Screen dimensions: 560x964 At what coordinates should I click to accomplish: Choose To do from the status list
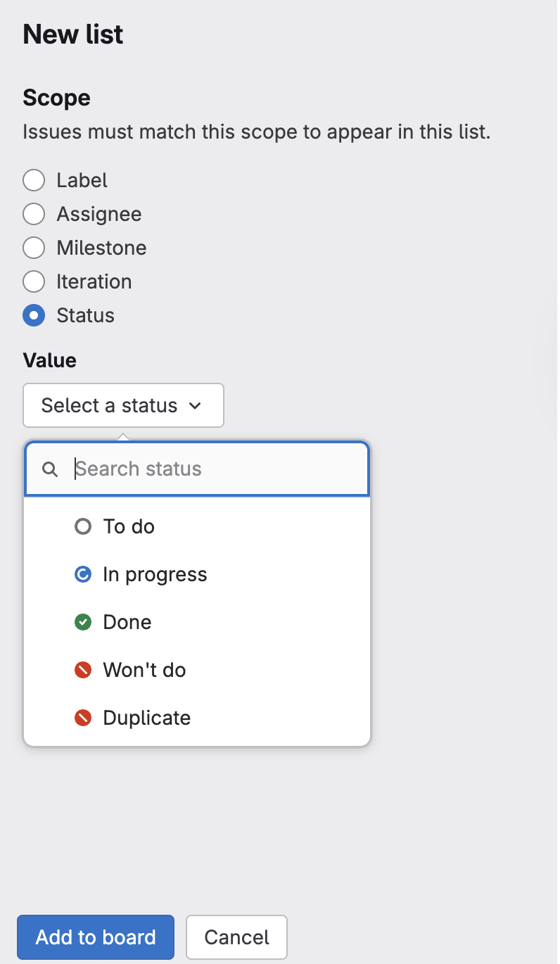[129, 526]
